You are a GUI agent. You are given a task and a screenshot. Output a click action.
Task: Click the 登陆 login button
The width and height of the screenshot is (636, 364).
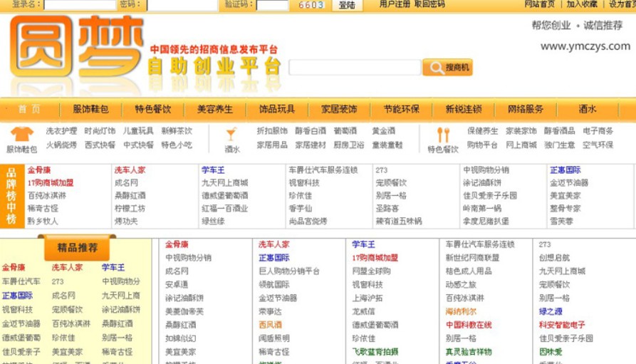pyautogui.click(x=348, y=5)
